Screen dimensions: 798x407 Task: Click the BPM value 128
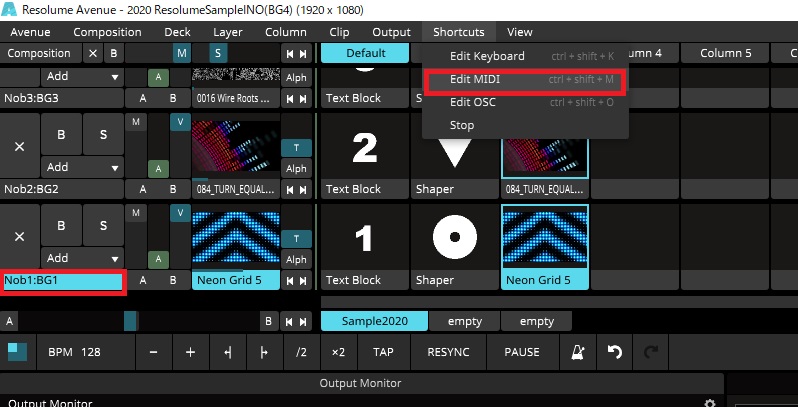point(90,352)
